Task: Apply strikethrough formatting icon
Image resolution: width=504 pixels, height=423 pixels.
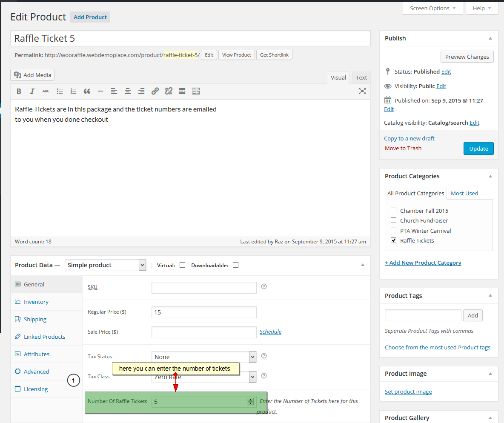Action: (x=46, y=91)
